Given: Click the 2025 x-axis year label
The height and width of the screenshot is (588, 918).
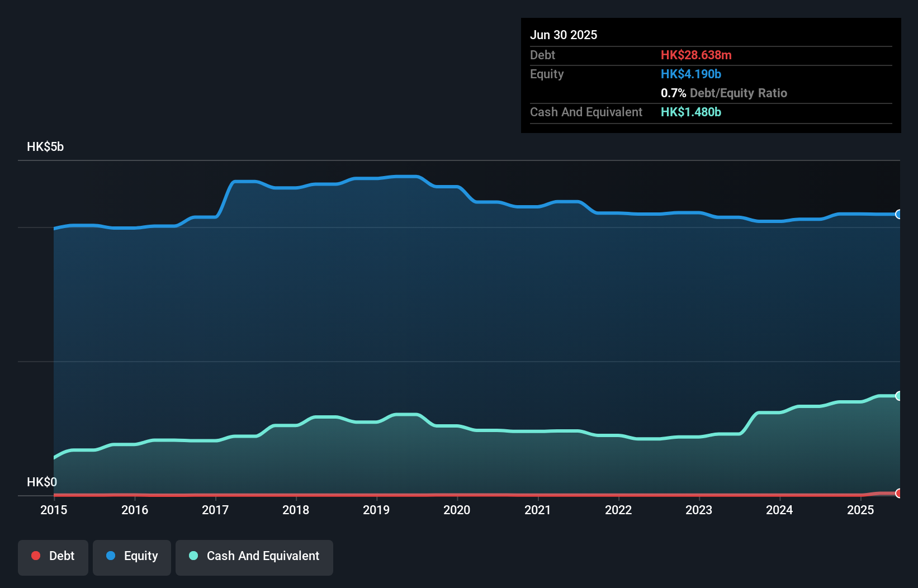Looking at the screenshot, I should click(x=860, y=510).
